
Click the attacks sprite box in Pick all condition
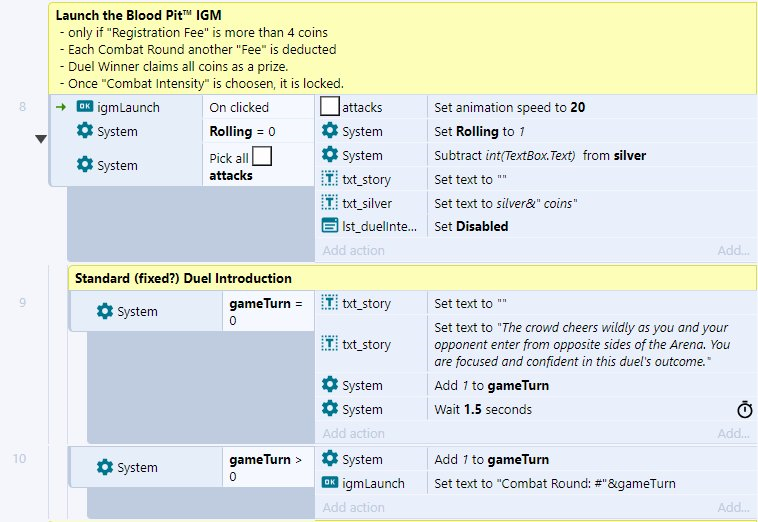(x=262, y=156)
